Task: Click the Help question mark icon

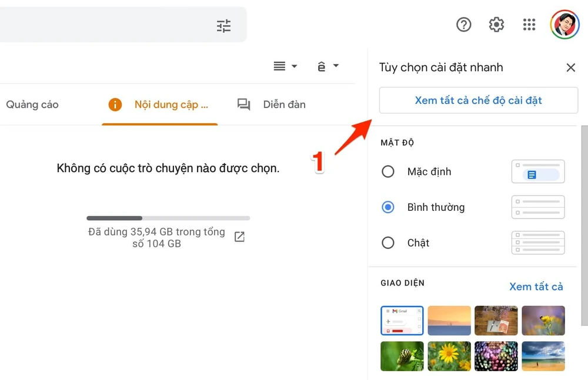Action: [464, 25]
